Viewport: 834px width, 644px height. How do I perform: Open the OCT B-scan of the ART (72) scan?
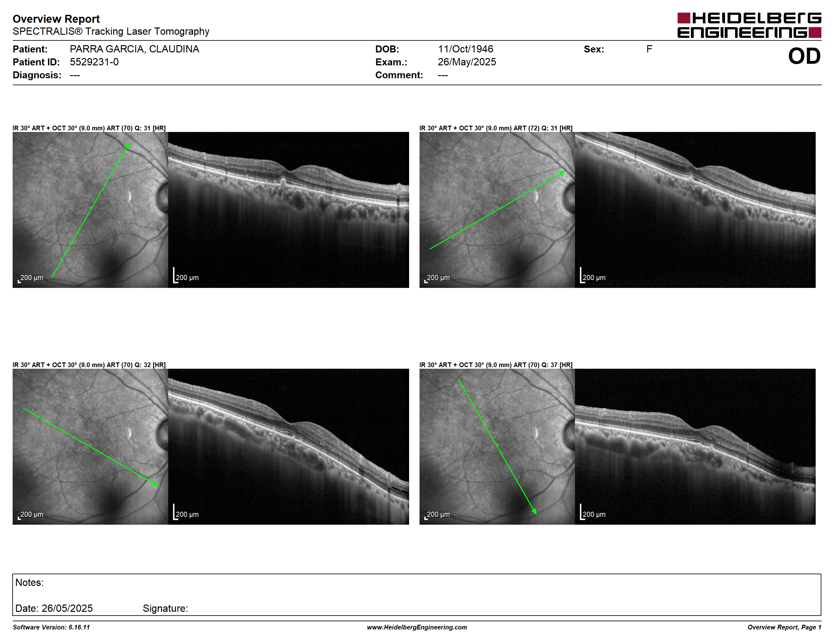click(695, 210)
